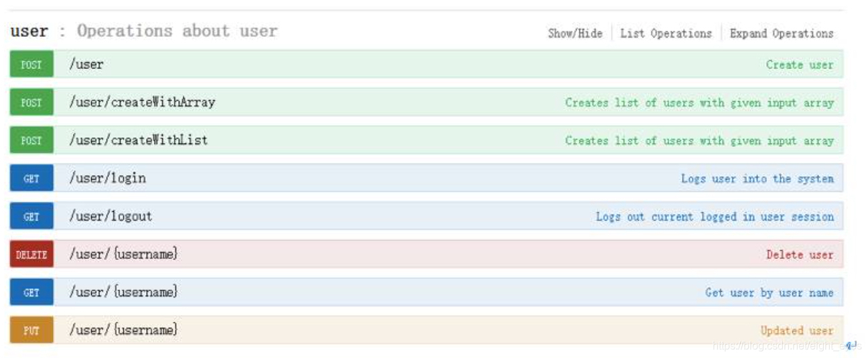This screenshot has width=868, height=358.
Task: Click GET badge for /user/logout
Action: (31, 217)
